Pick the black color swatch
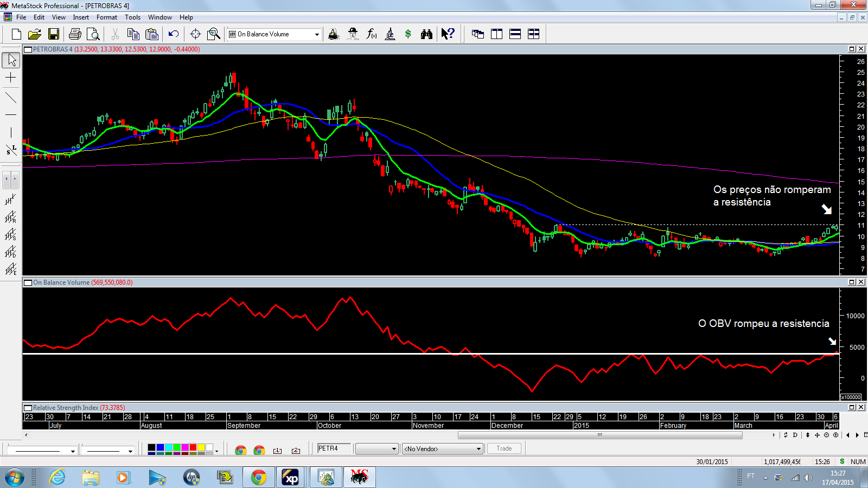868x488 pixels. click(x=151, y=448)
